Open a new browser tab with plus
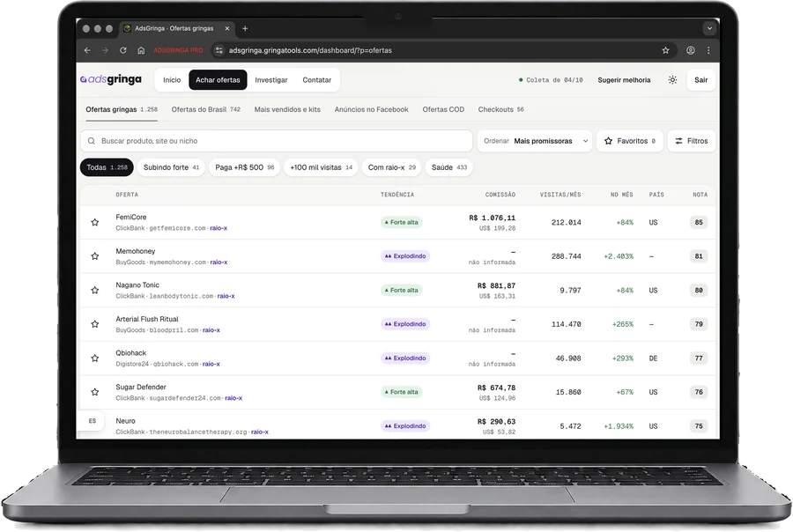 245,28
